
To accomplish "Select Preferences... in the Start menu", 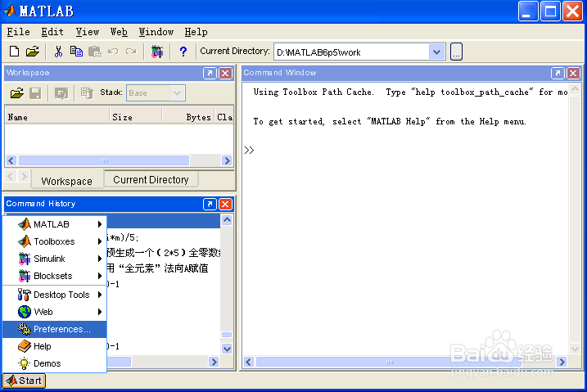I will point(55,329).
